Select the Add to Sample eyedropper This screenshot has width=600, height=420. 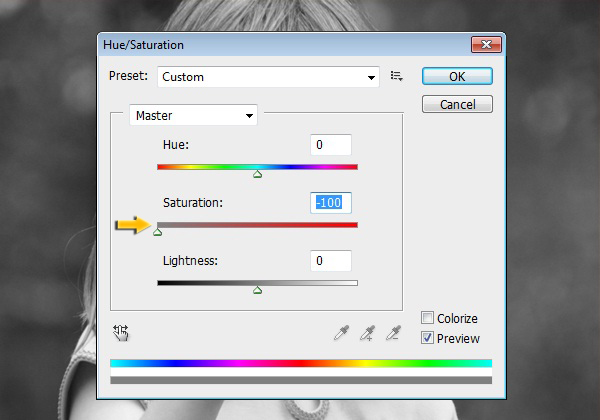[368, 333]
